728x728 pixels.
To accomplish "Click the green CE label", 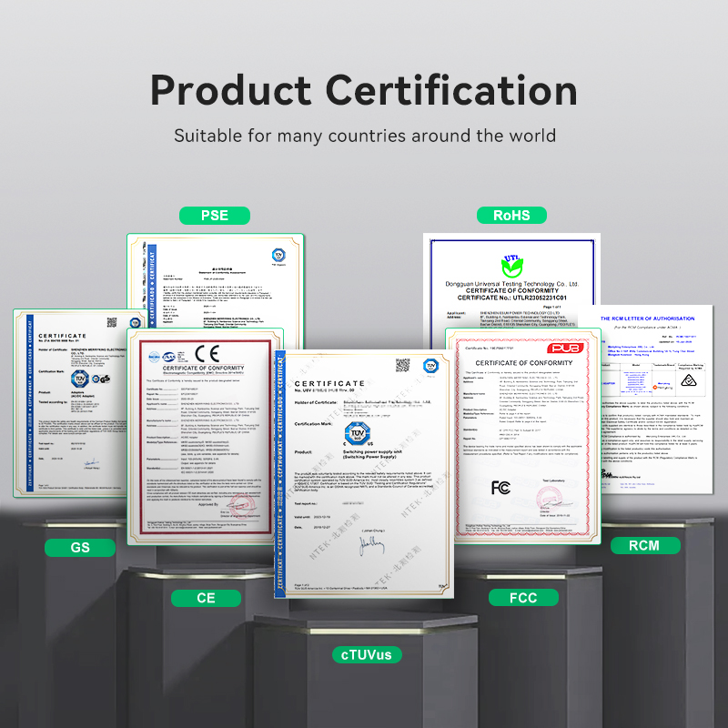I will coord(206,598).
